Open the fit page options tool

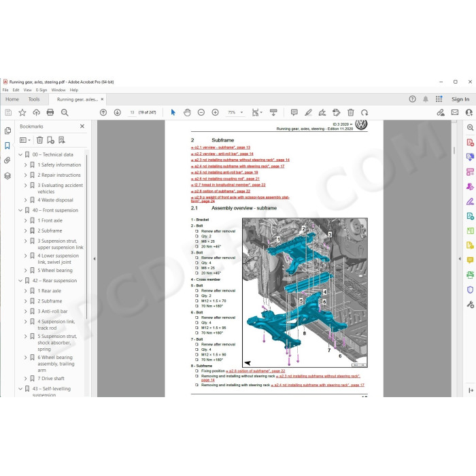click(x=257, y=113)
